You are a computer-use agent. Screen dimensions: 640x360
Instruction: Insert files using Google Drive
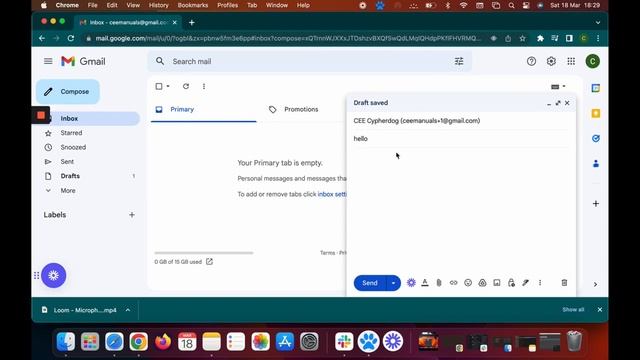[482, 282]
